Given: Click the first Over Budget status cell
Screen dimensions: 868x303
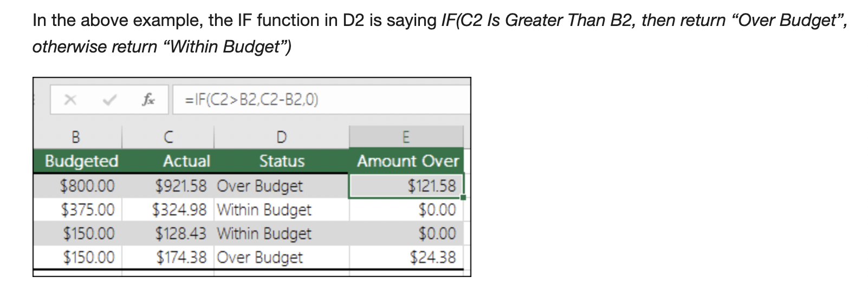Looking at the screenshot, I should (x=282, y=186).
